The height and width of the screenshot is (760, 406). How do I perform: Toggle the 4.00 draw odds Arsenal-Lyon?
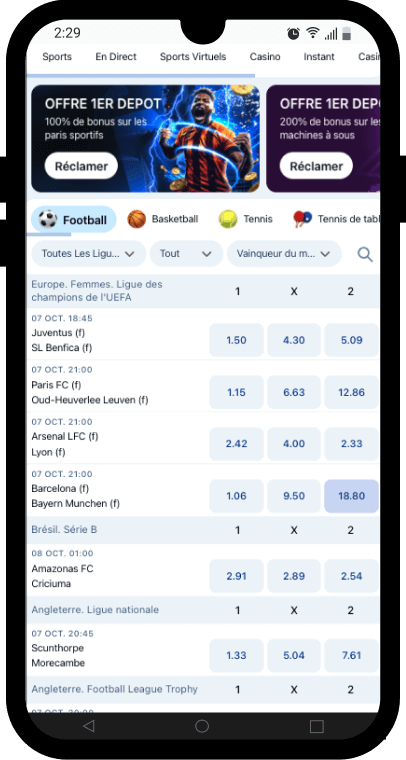pyautogui.click(x=294, y=444)
